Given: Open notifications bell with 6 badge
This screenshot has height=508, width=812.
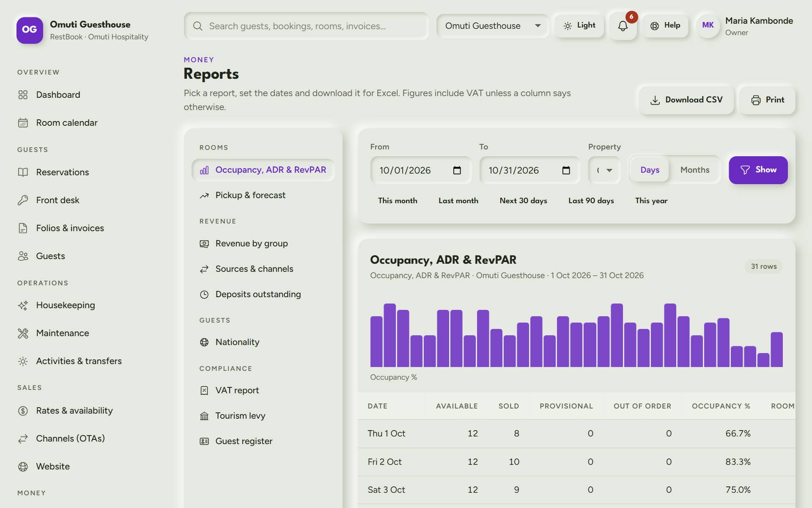Looking at the screenshot, I should 623,26.
